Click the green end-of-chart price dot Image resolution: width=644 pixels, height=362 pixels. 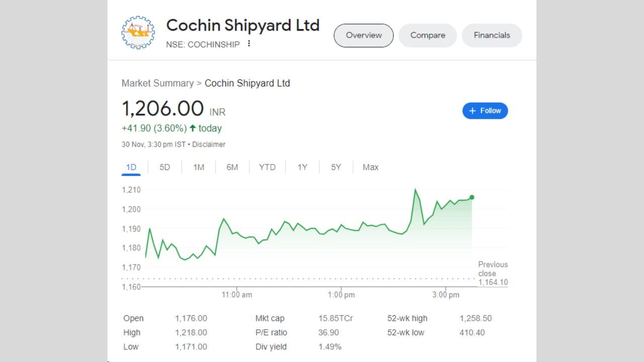coord(471,197)
